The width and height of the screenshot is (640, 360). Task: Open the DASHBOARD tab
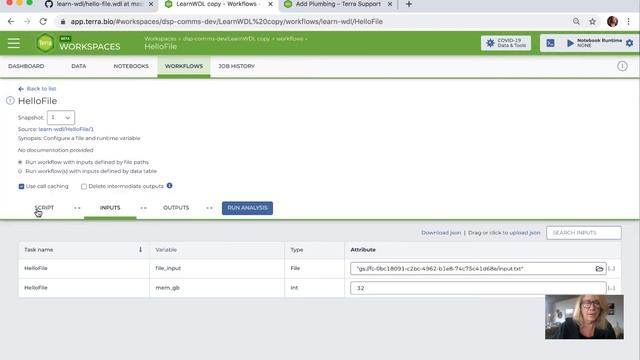pos(26,66)
